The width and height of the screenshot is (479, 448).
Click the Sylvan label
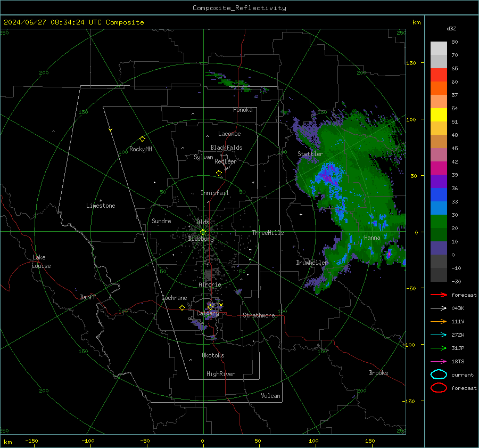(x=203, y=157)
